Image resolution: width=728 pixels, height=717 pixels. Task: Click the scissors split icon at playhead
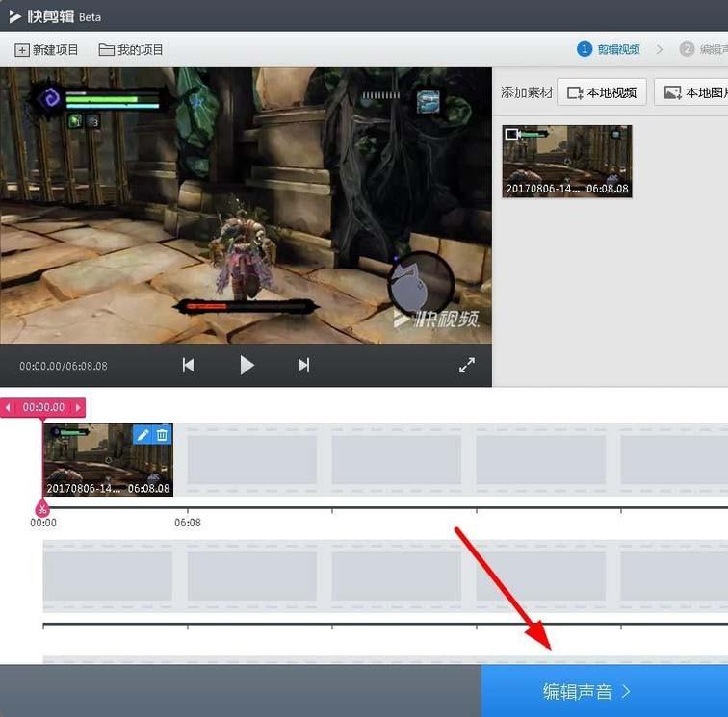pyautogui.click(x=41, y=508)
